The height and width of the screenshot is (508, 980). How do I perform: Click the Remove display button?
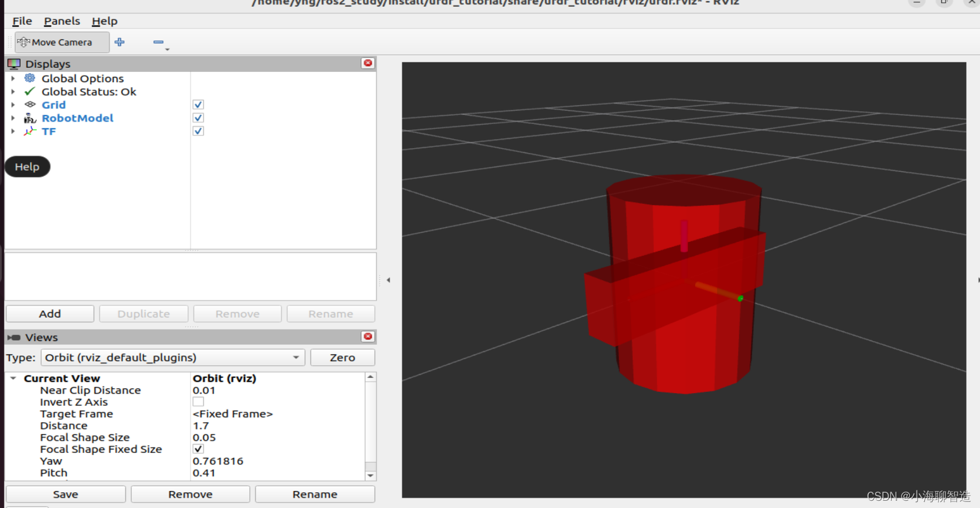tap(238, 314)
